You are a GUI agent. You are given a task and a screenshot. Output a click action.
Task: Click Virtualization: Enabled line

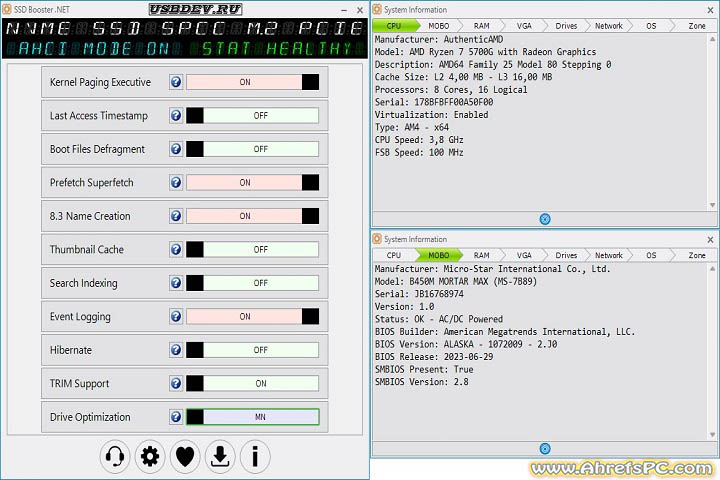click(x=431, y=114)
